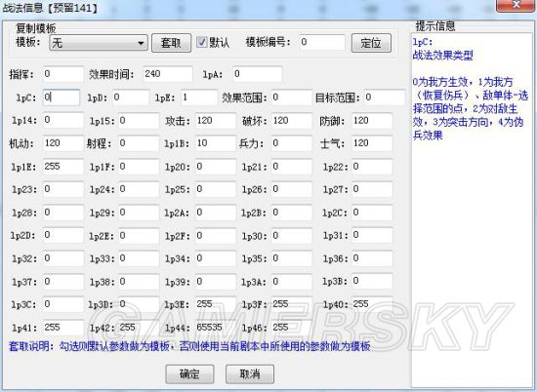Click the lp42 field showing 255
This screenshot has height=392, width=537.
[x=139, y=328]
